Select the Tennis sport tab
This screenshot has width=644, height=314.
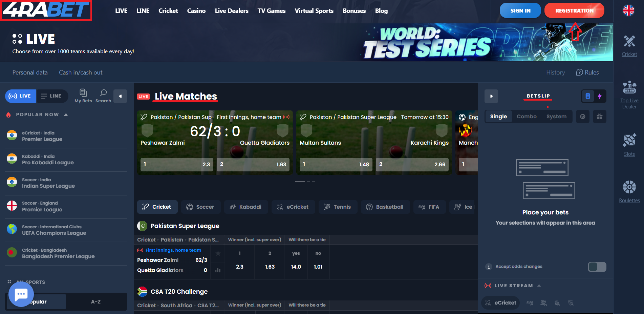point(338,207)
